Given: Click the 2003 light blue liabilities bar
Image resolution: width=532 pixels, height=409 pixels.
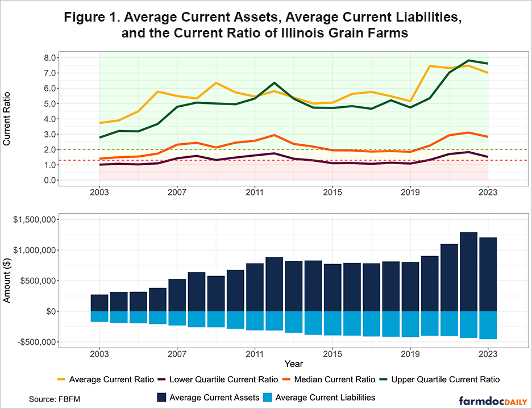Looking at the screenshot, I should [99, 316].
